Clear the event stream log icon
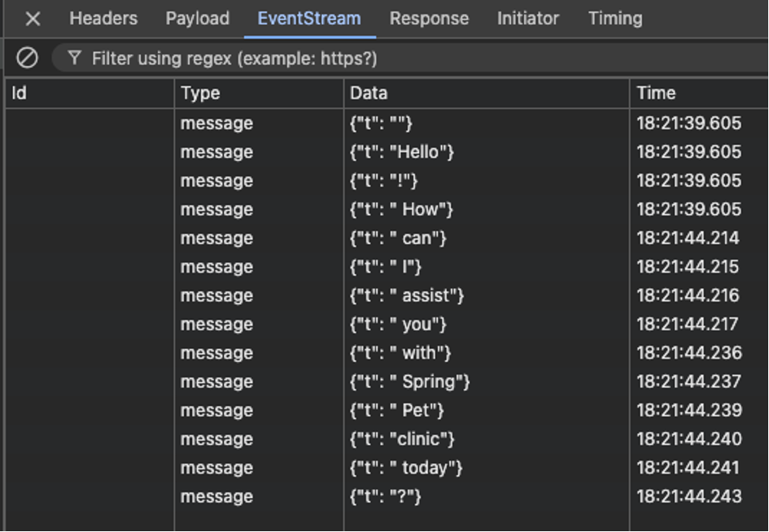The height and width of the screenshot is (532, 769). click(x=27, y=58)
